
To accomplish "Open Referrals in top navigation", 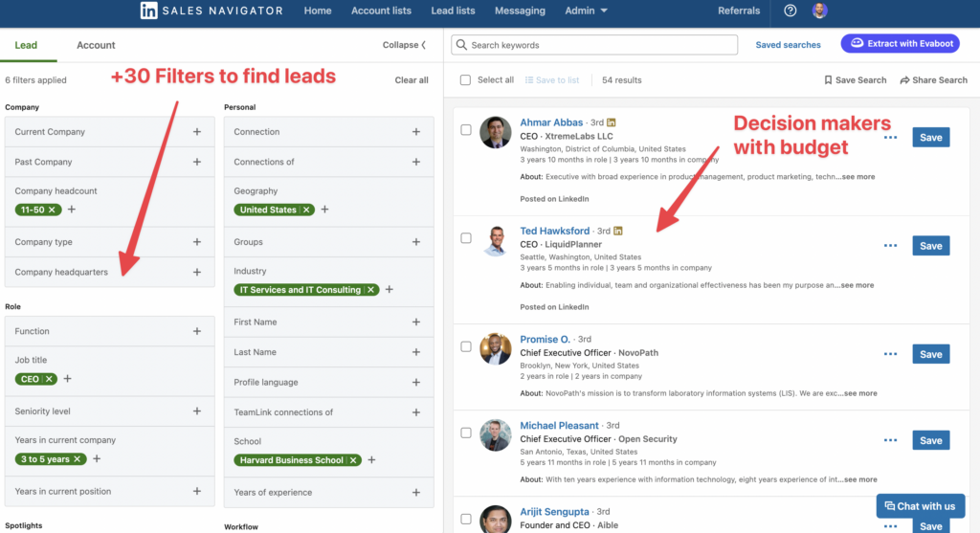I will 739,11.
